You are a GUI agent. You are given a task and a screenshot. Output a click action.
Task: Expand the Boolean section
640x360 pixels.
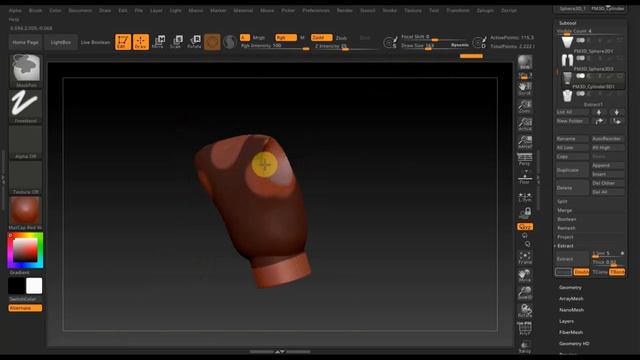(567, 220)
